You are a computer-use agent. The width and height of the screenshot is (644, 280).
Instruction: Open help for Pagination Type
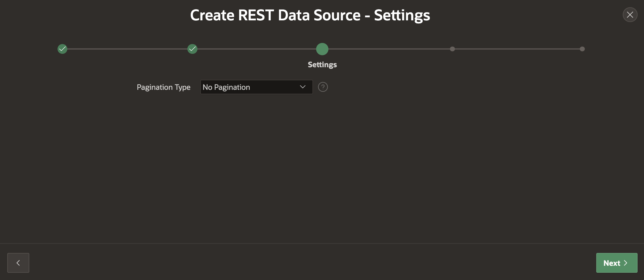(323, 87)
